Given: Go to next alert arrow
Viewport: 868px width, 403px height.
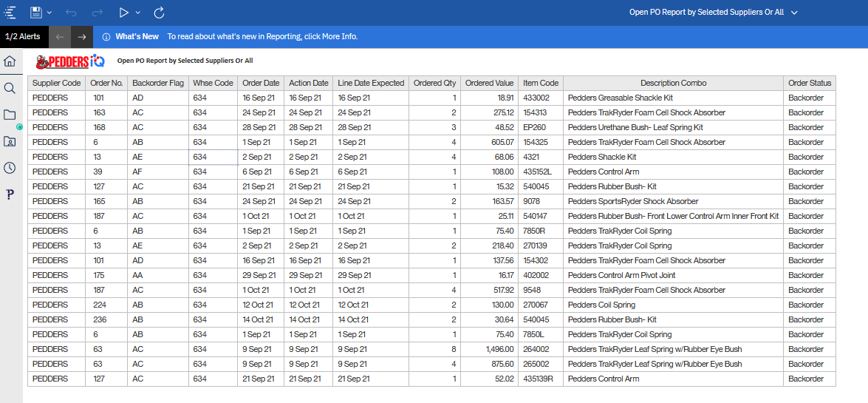Looking at the screenshot, I should point(82,36).
